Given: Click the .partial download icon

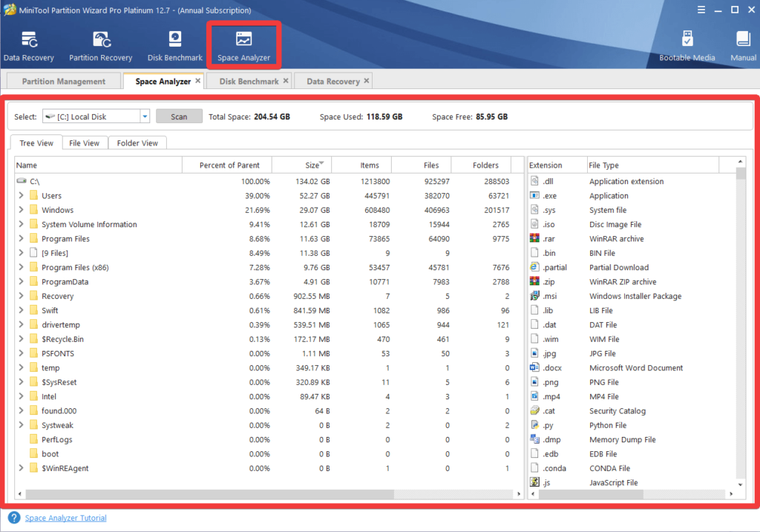Looking at the screenshot, I should point(534,267).
